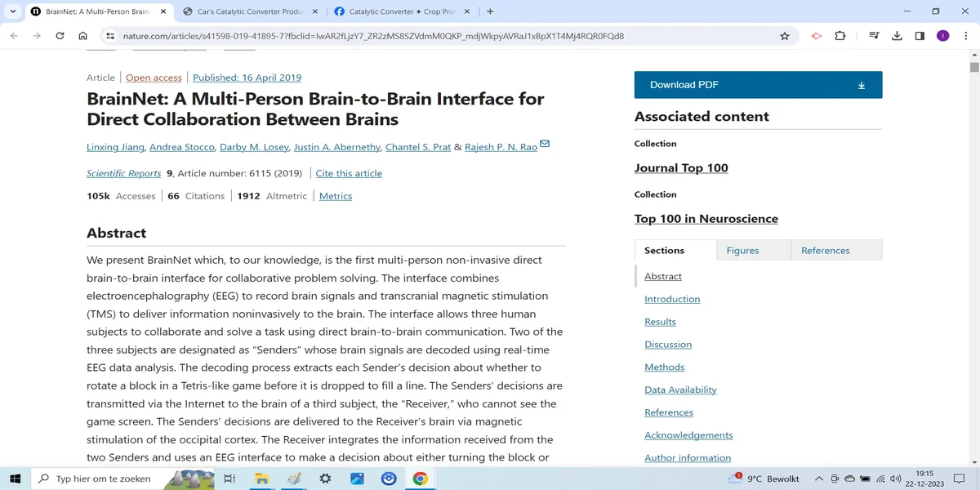980x490 pixels.
Task: Switch to the Facebook Catalytic Converter tab
Action: (401, 11)
